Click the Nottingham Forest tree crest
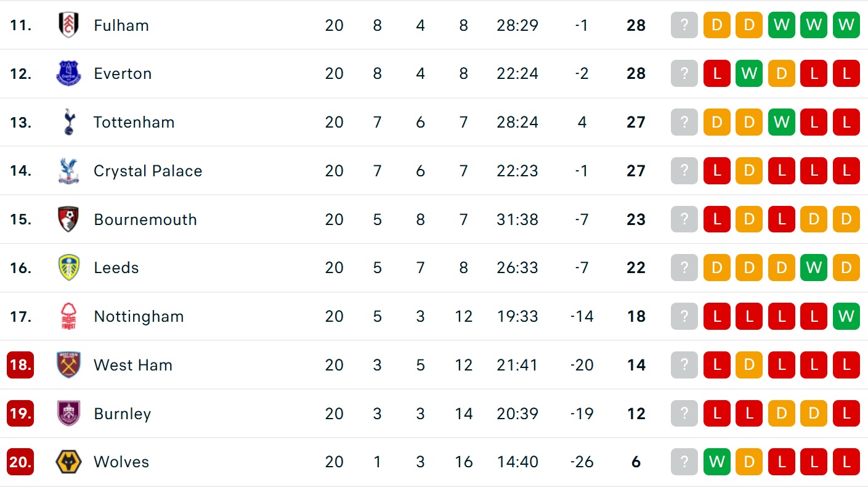Screen dimensions: 868x487 (x=68, y=316)
